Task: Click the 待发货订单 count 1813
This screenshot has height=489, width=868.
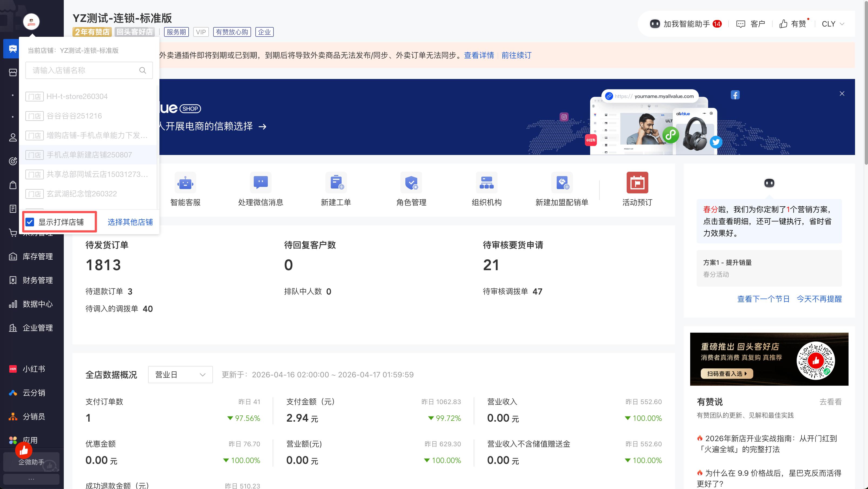Action: point(103,265)
